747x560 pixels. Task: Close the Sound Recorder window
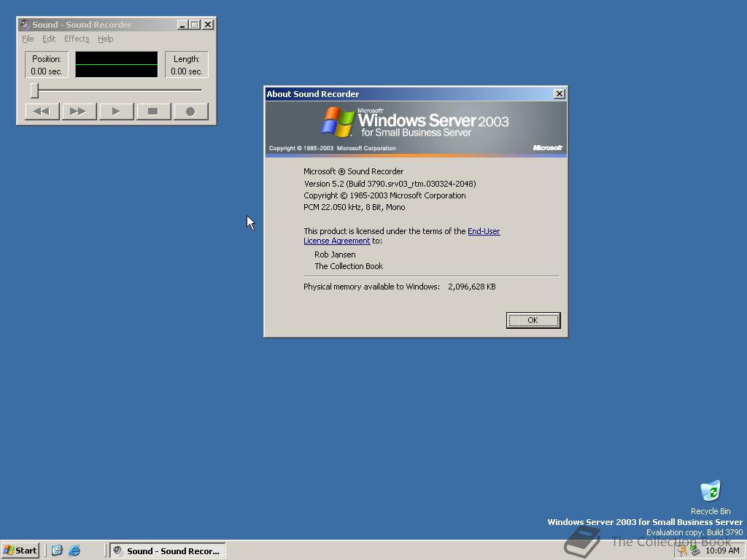[208, 24]
